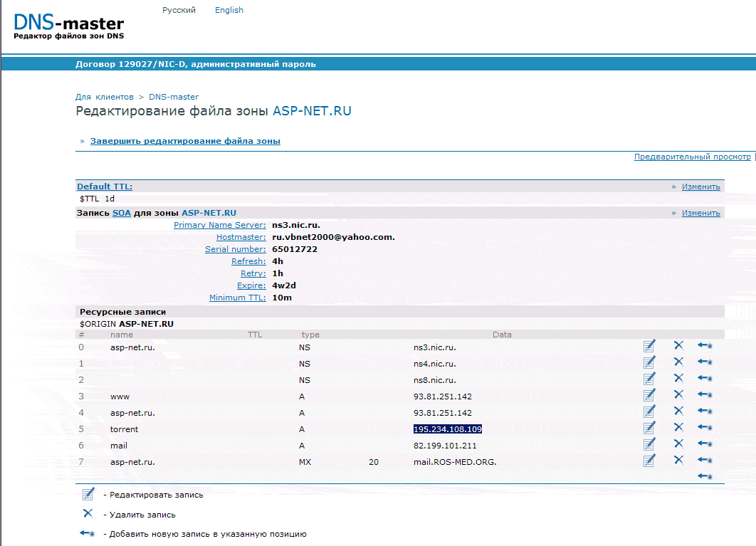Delete the www A record
The height and width of the screenshot is (546, 756).
pyautogui.click(x=678, y=394)
